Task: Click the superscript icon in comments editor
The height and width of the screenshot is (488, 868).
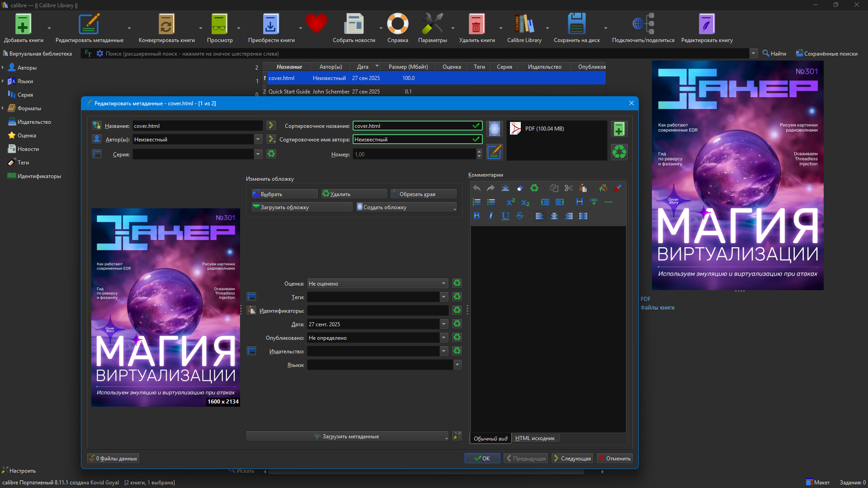Action: pos(511,202)
